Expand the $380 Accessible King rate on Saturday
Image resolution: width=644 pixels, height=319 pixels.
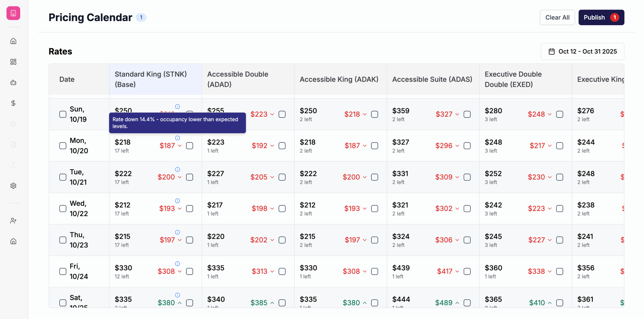point(365,303)
